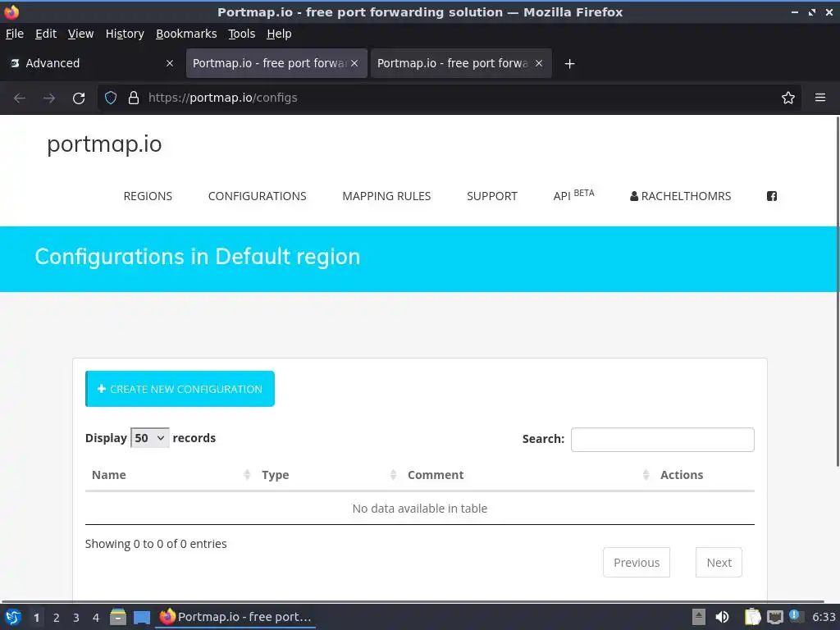Sort table by Name column arrows
Image resolution: width=840 pixels, height=630 pixels.
[x=246, y=475]
